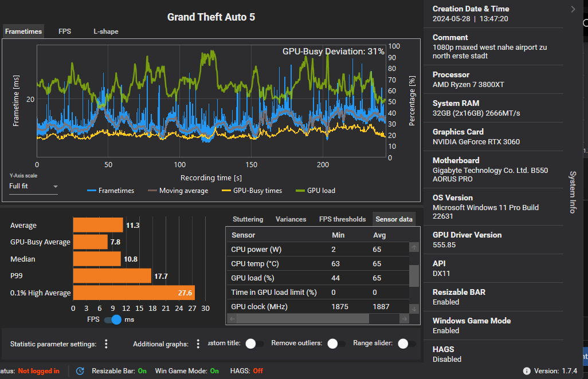The width and height of the screenshot is (588, 379).
Task: Click sensor table left scroll arrow
Action: (x=232, y=319)
